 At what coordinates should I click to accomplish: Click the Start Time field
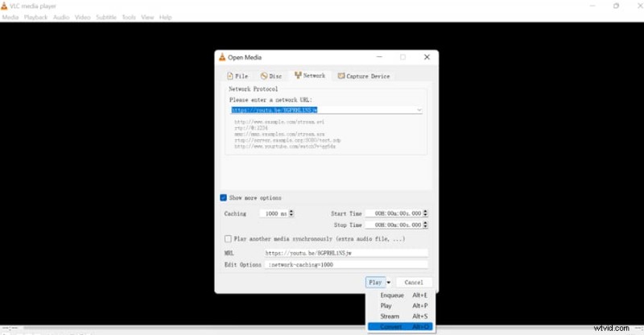394,213
